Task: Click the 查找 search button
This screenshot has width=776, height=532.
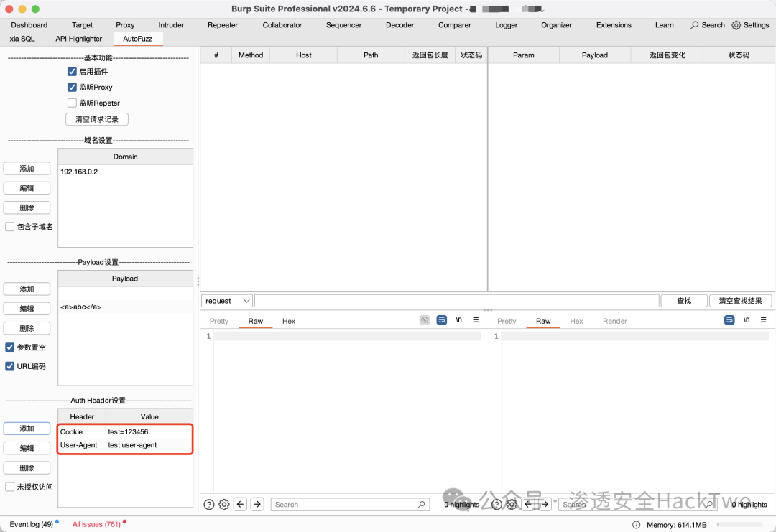Action: coord(684,301)
